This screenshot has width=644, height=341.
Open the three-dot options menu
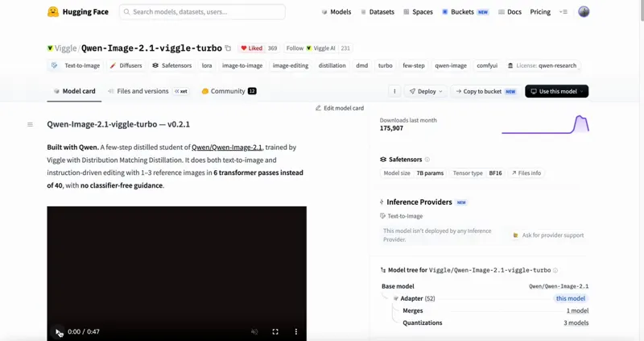[394, 91]
